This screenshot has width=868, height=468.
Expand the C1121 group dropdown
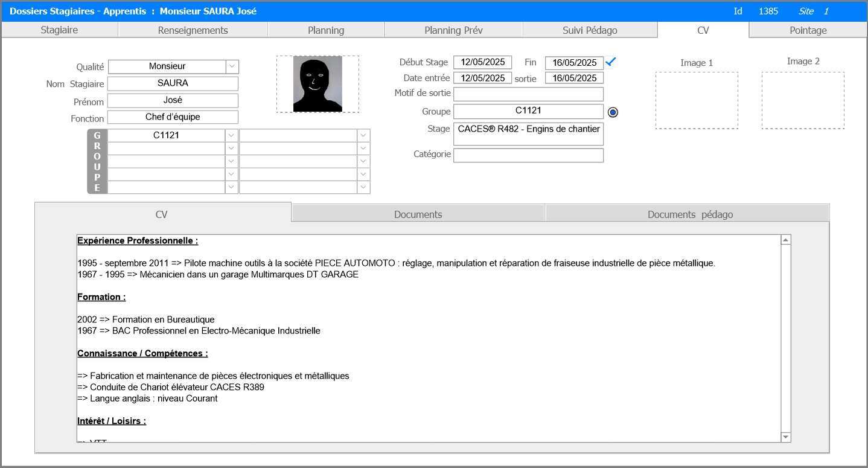[x=232, y=135]
